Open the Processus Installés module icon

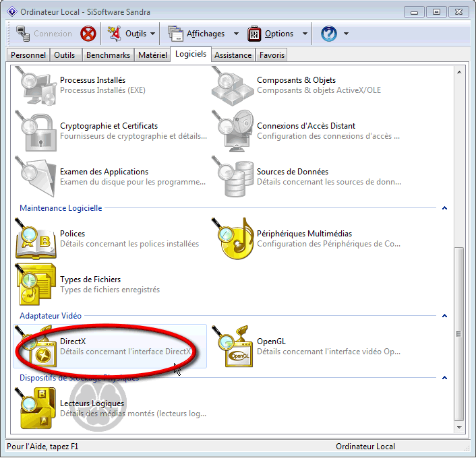click(x=36, y=86)
